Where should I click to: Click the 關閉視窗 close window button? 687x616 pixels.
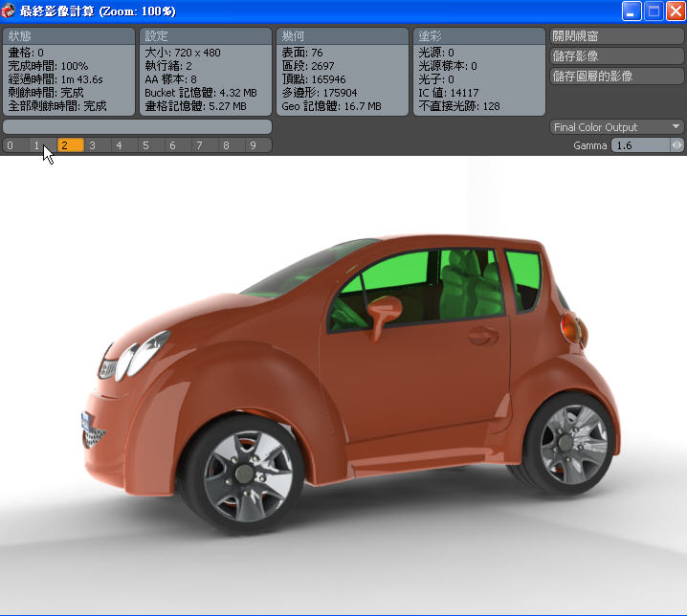(x=616, y=36)
